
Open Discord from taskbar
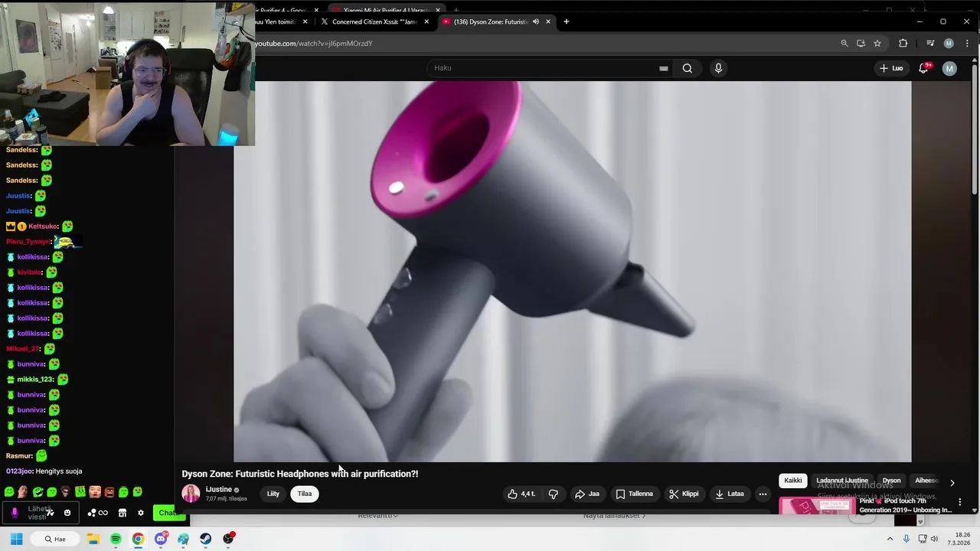[161, 539]
